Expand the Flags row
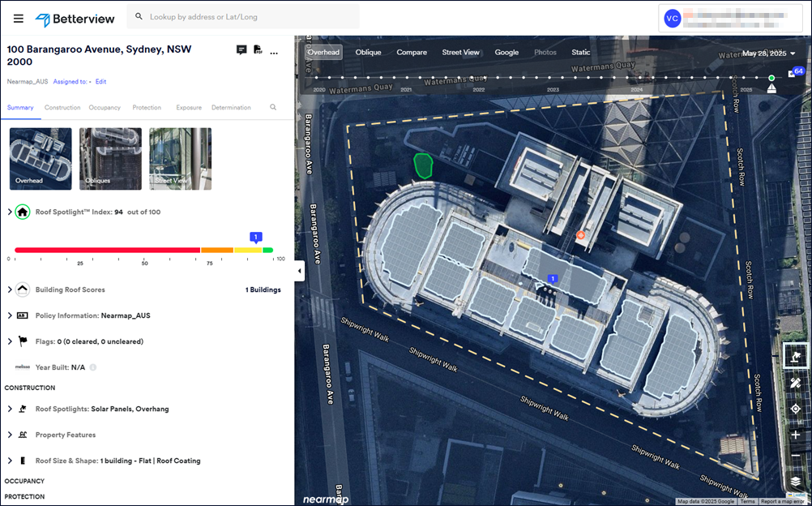812x506 pixels. (x=10, y=341)
